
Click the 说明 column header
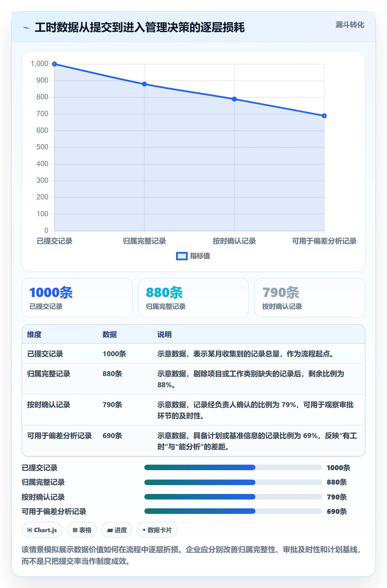pyautogui.click(x=164, y=334)
